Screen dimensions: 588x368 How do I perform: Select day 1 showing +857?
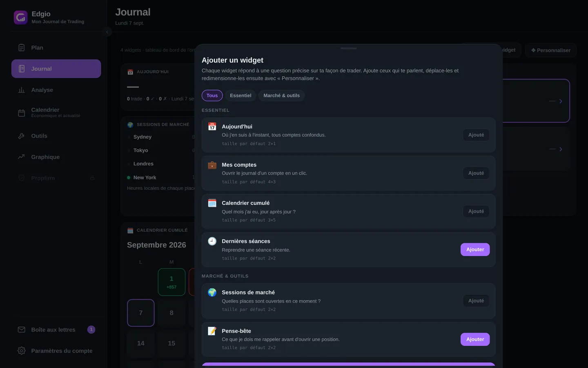(x=171, y=282)
